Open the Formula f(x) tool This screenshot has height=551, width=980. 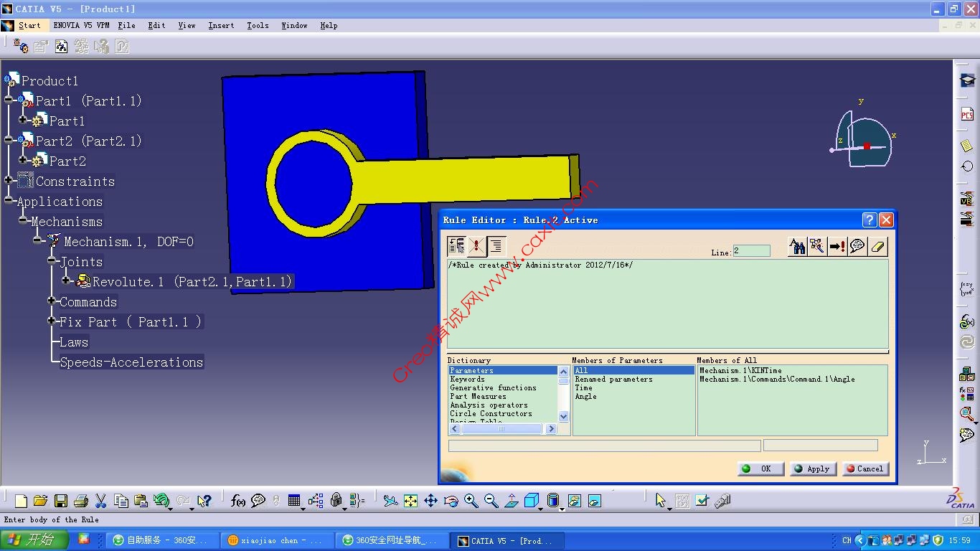pos(238,501)
